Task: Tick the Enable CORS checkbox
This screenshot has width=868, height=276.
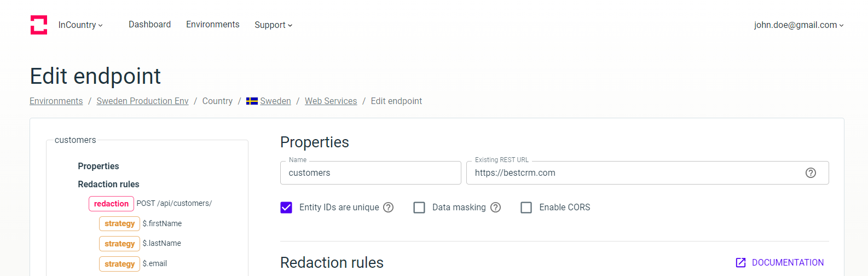Action: click(x=526, y=208)
